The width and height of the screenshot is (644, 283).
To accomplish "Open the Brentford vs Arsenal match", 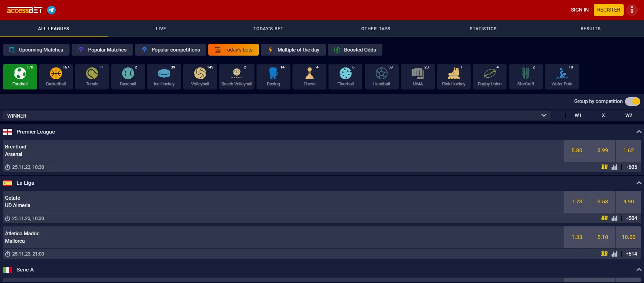I will 283,150.
